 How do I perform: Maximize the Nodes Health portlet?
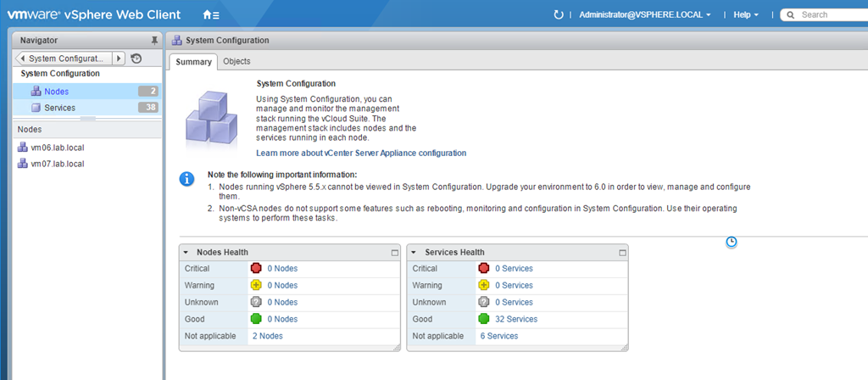point(394,253)
